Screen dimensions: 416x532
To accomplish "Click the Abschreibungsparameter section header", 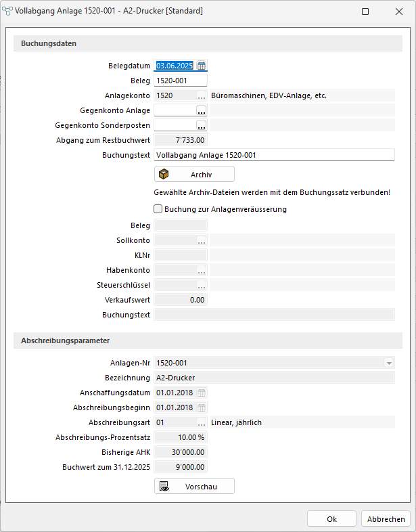I will 208,340.
